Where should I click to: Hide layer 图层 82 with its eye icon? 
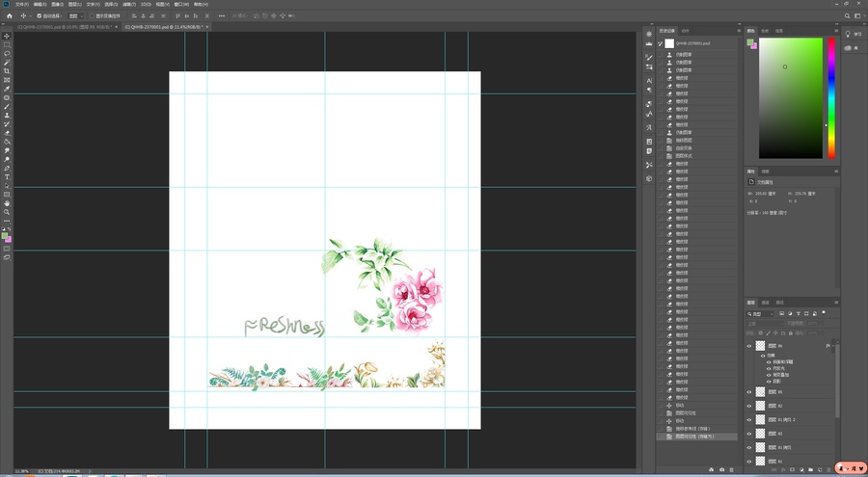pyautogui.click(x=749, y=406)
